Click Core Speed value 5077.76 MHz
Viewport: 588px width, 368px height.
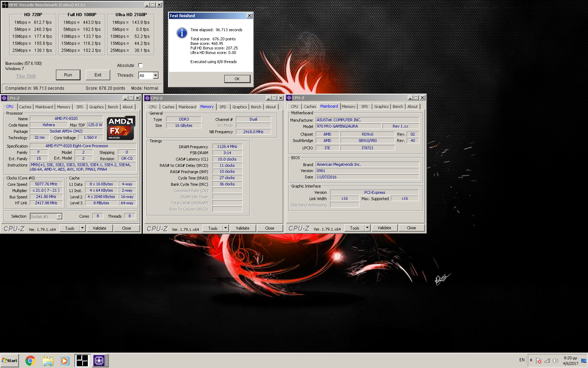click(46, 184)
